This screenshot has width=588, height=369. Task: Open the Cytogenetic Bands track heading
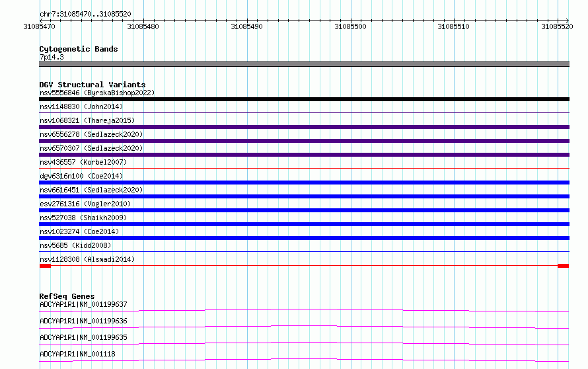[x=79, y=49]
